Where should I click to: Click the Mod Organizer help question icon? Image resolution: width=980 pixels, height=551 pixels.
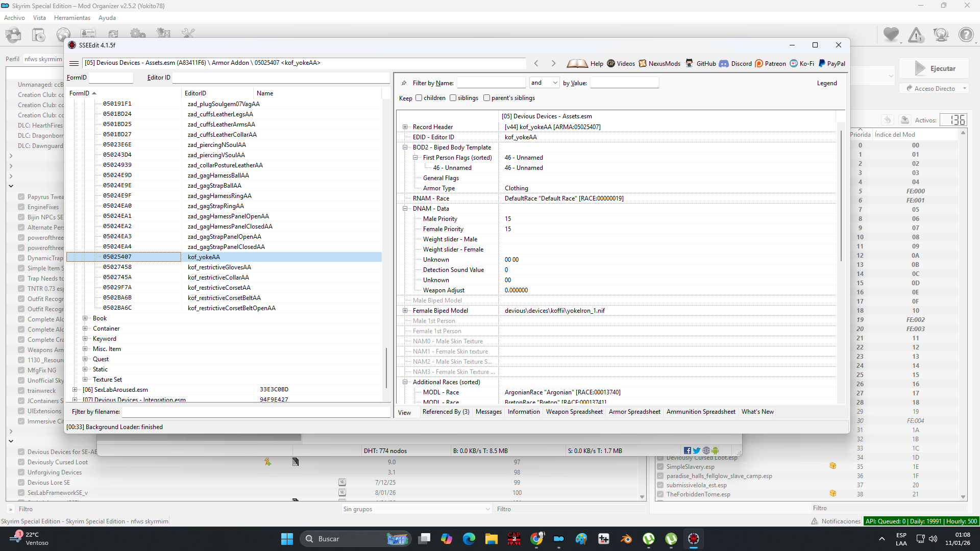(x=966, y=35)
